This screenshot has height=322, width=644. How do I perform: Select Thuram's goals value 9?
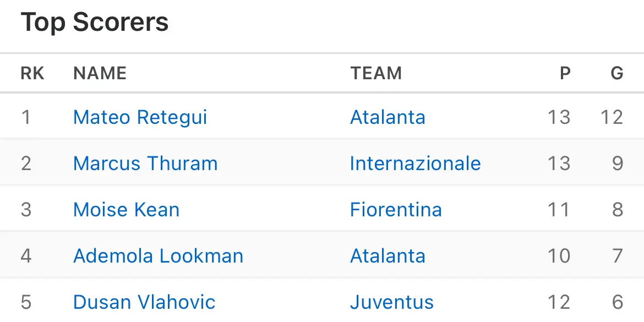618,163
